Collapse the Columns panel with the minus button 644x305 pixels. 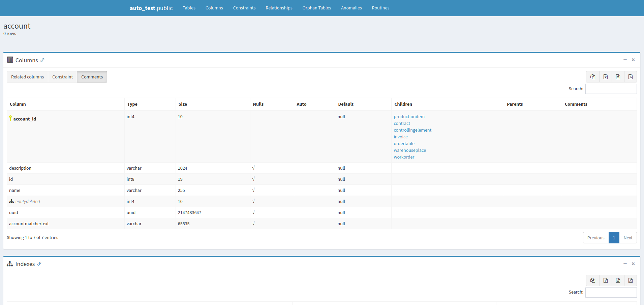pyautogui.click(x=625, y=60)
